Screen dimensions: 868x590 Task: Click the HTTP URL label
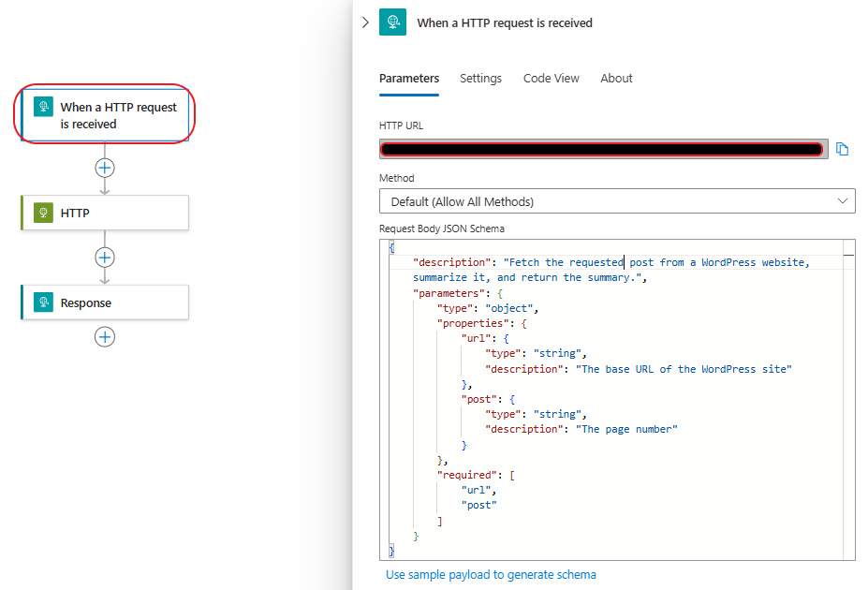(x=401, y=125)
